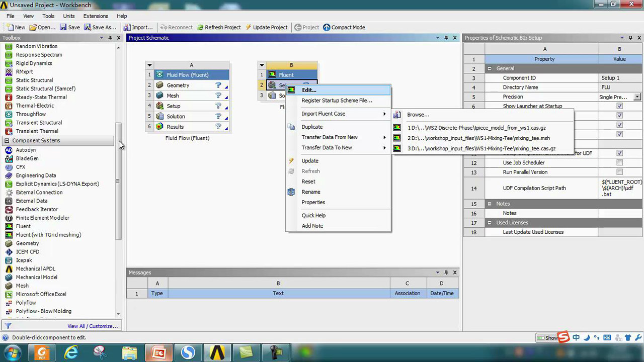644x362 pixels.
Task: Select the Finite Element Modeler toolbox icon
Action: tap(9, 218)
